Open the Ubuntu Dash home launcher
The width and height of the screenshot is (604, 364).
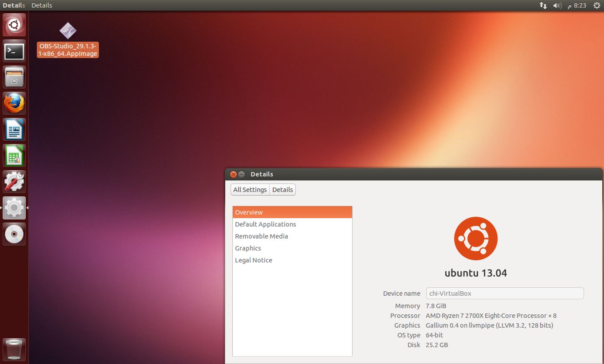click(14, 25)
